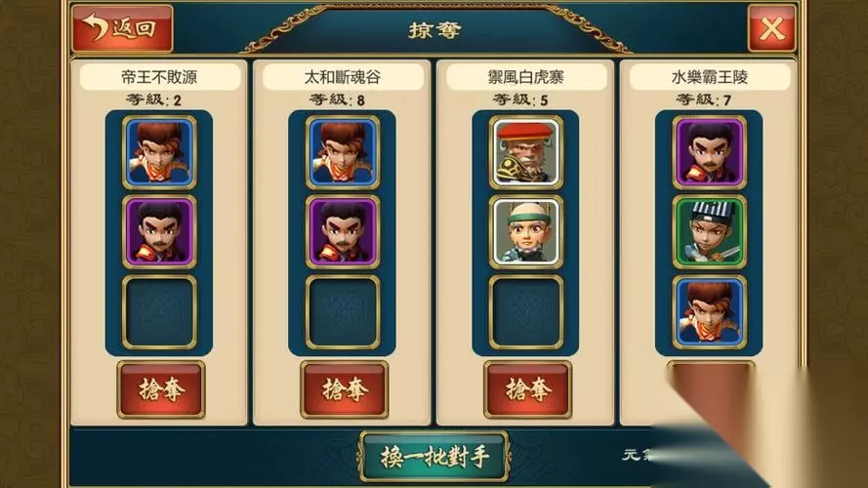
Task: Select red-hat general portrait in 禦風白虎寨
Action: pyautogui.click(x=526, y=152)
